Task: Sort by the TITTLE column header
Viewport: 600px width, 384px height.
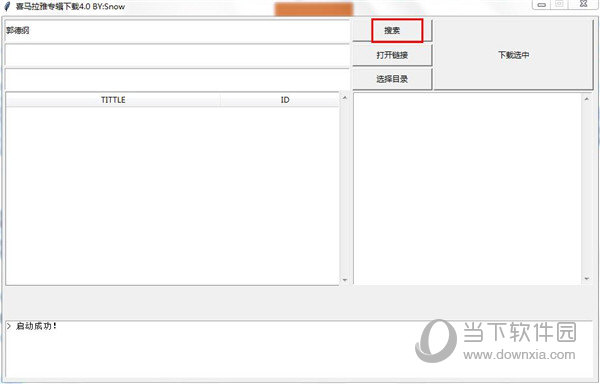Action: point(113,100)
